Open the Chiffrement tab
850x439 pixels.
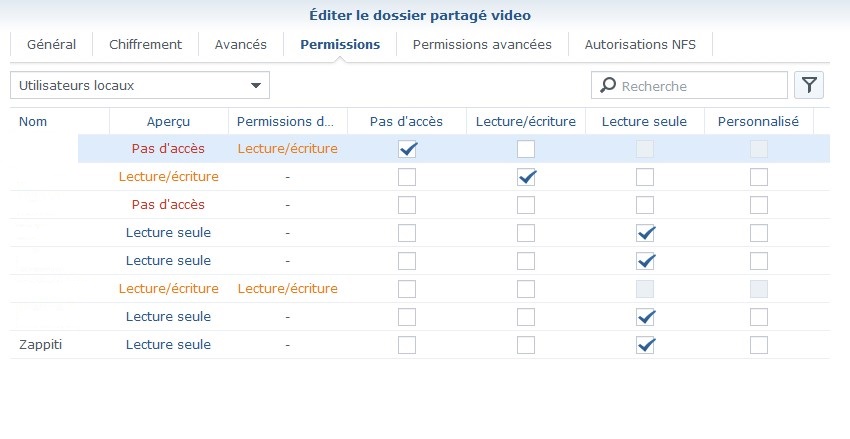point(145,45)
